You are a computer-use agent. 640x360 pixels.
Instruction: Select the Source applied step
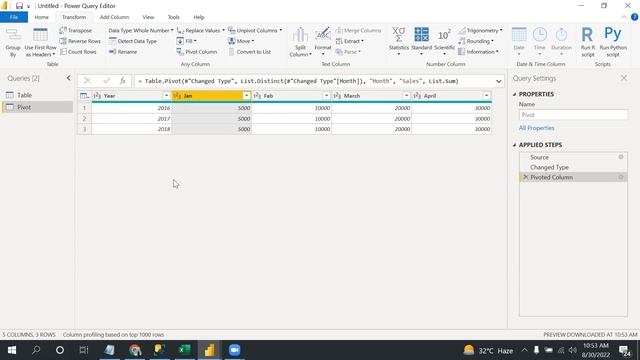pyautogui.click(x=573, y=157)
